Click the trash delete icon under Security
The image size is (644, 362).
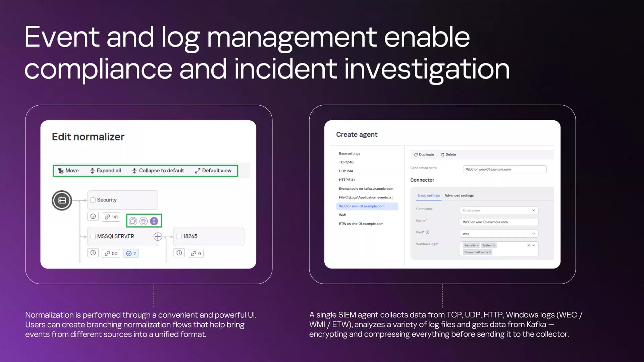144,221
